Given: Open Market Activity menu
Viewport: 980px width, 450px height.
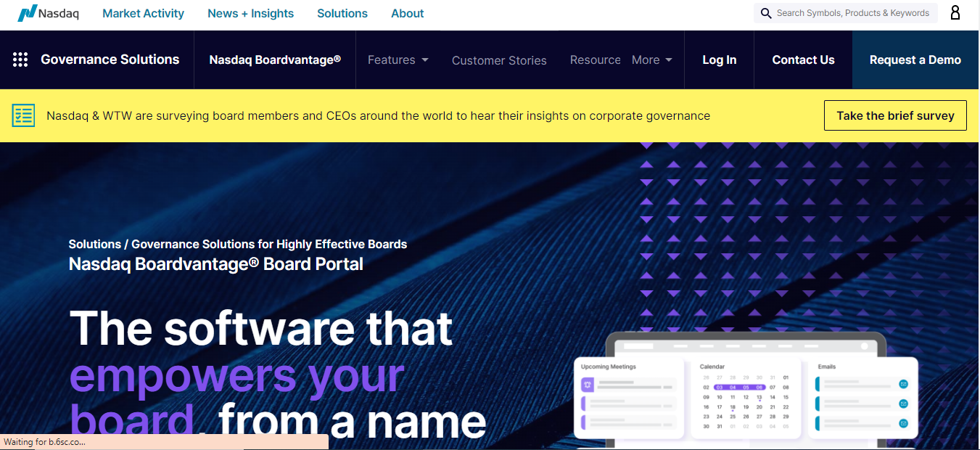Looking at the screenshot, I should [x=143, y=13].
